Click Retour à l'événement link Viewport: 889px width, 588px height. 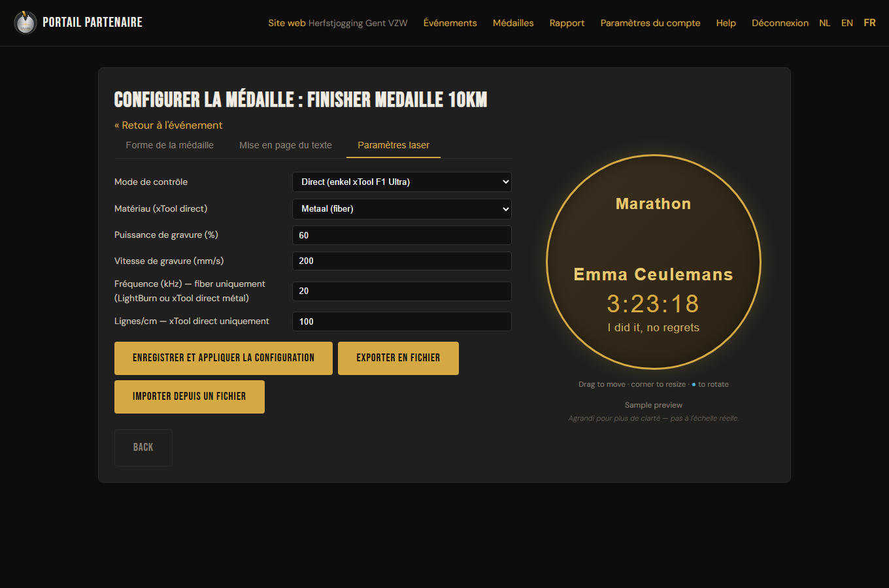point(169,125)
